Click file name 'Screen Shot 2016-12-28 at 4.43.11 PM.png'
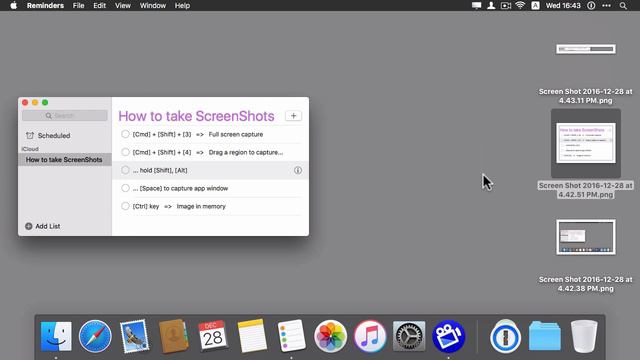 585,96
